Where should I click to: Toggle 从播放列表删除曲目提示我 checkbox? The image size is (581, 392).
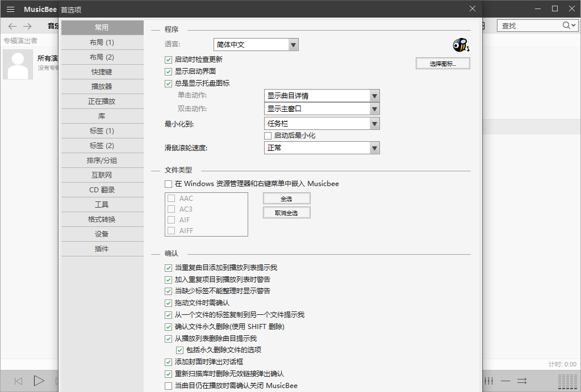[168, 339]
